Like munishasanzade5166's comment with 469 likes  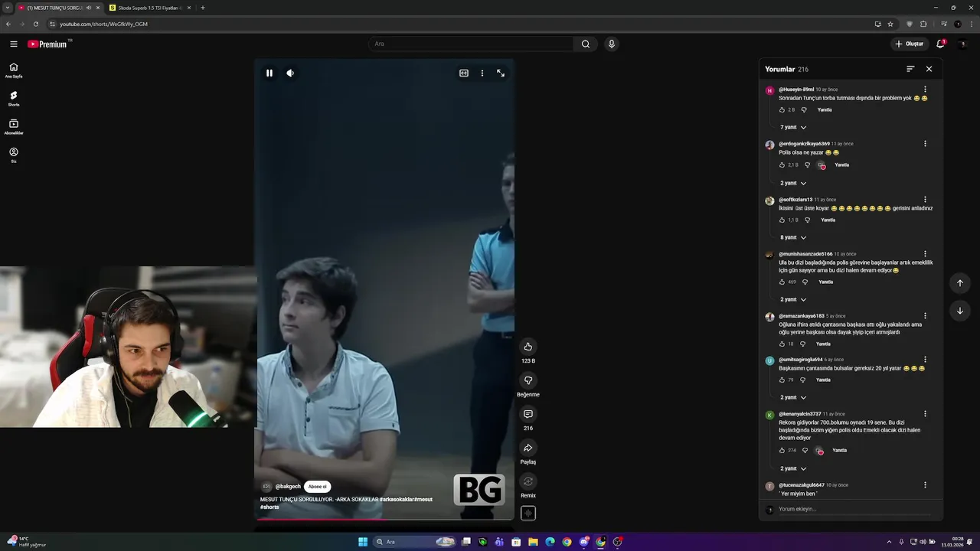782,282
